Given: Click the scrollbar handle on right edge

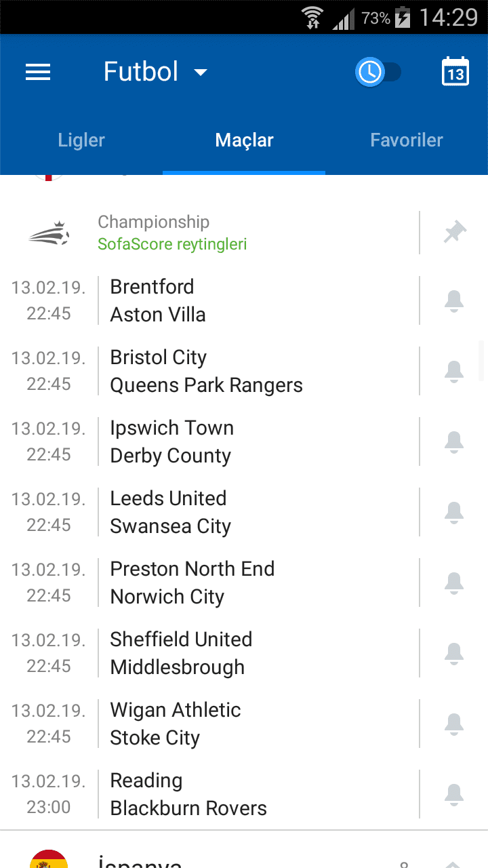Looking at the screenshot, I should tap(482, 361).
